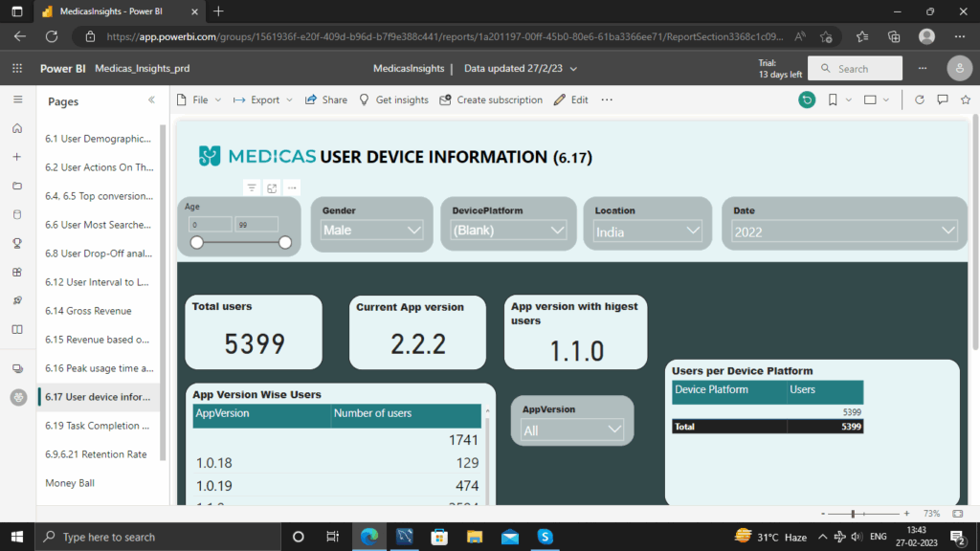Open Apps icon in sidebar
The height and width of the screenshot is (551, 980).
point(17,272)
